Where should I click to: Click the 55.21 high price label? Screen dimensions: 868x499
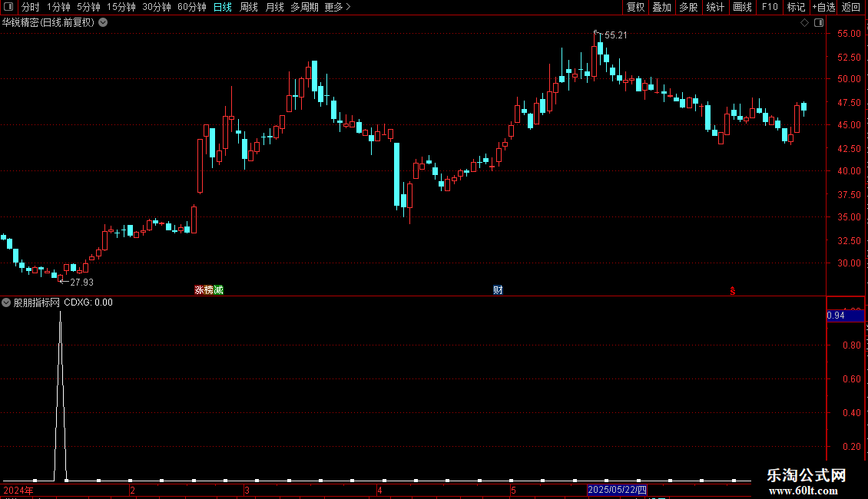615,35
